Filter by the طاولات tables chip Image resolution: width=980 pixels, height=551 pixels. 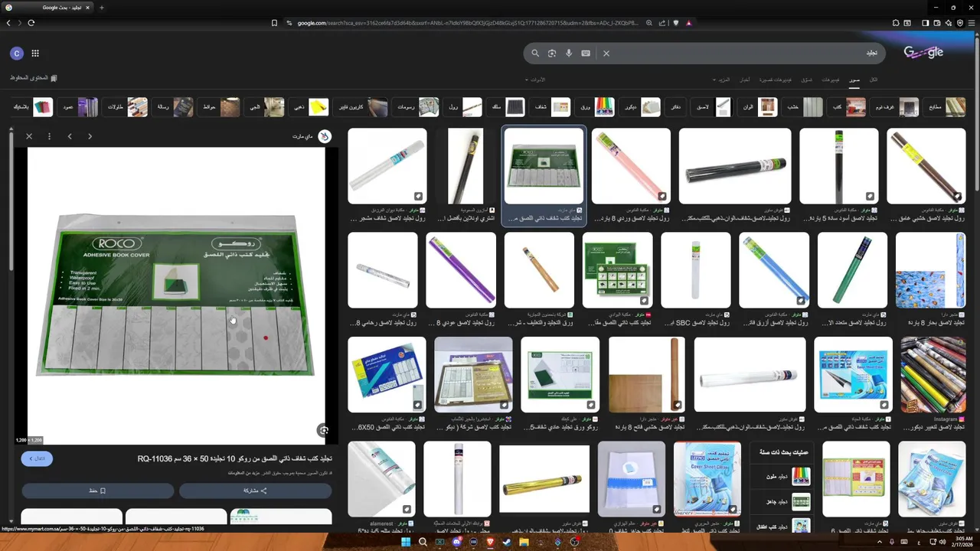(126, 107)
